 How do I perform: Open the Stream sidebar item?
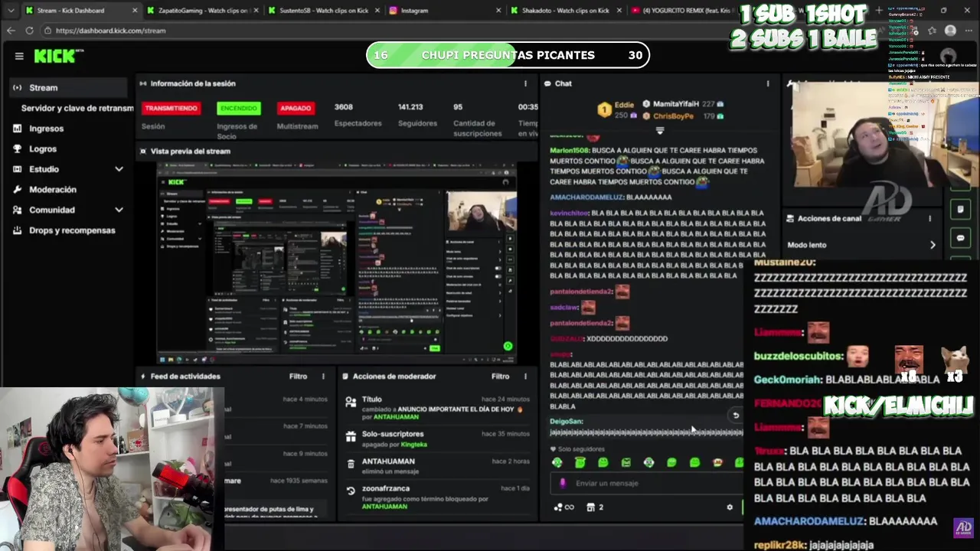(67, 87)
